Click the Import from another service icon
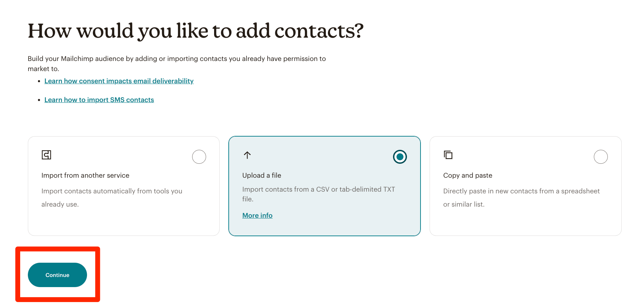The image size is (644, 308). click(x=46, y=155)
